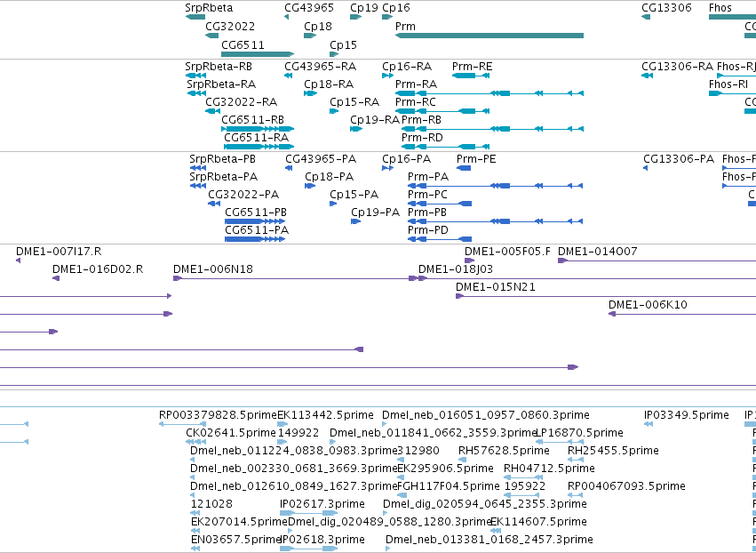Screen dimensions: 756x553
Task: Open the CG13306 gene feature
Action: [646, 18]
